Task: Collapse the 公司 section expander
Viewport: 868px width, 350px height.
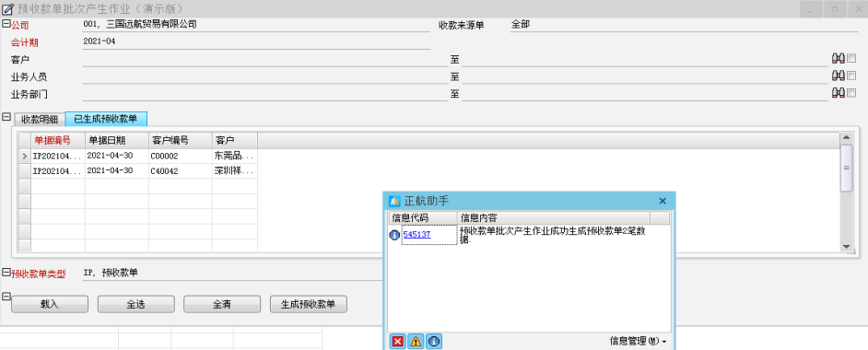Action: (6, 23)
